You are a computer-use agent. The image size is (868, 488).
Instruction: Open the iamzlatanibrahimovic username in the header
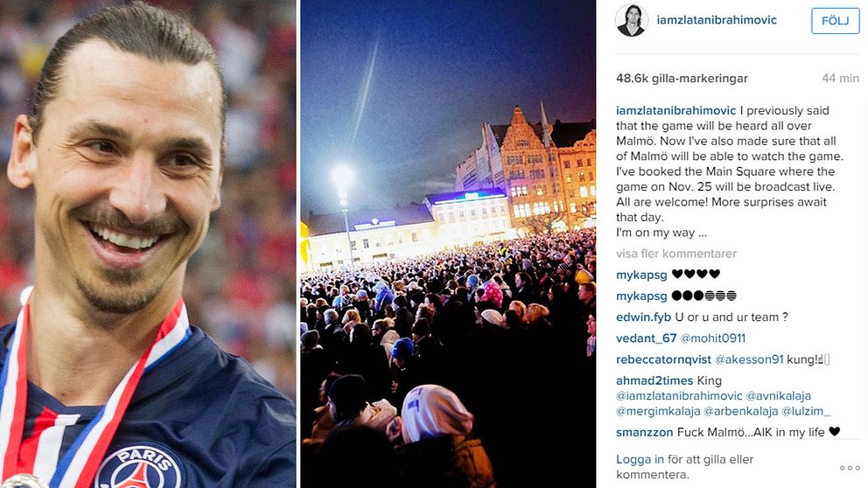click(x=717, y=20)
